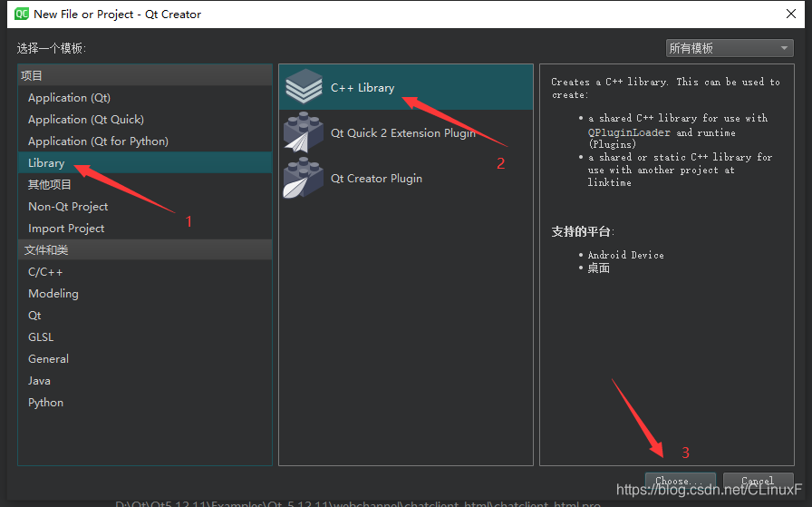
Task: Choose the Qt Creator Plugin template
Action: [x=406, y=179]
